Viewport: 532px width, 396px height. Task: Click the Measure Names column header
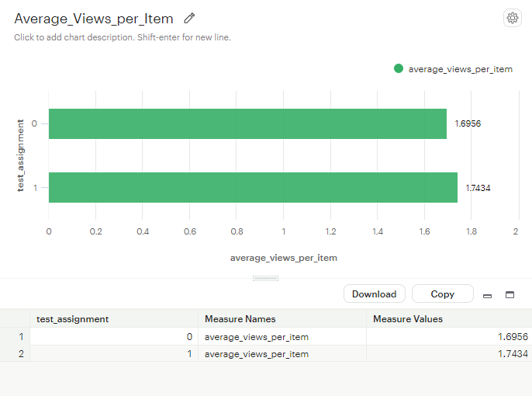(240, 318)
